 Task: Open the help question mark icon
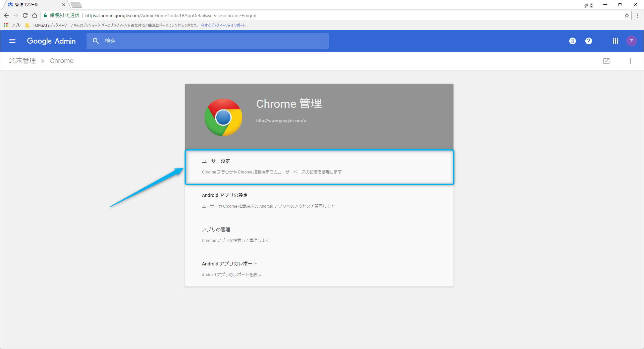point(589,41)
